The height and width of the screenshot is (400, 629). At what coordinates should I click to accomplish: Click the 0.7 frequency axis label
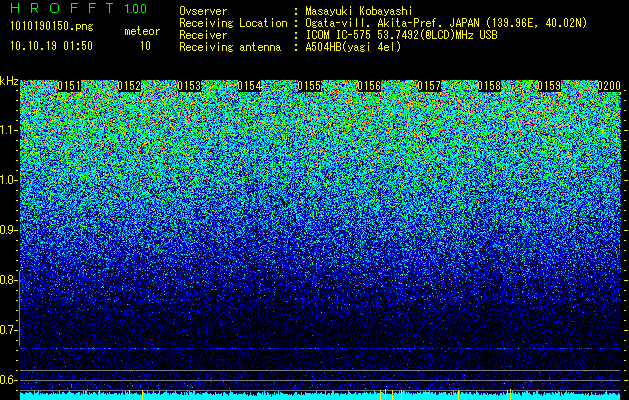coord(8,330)
